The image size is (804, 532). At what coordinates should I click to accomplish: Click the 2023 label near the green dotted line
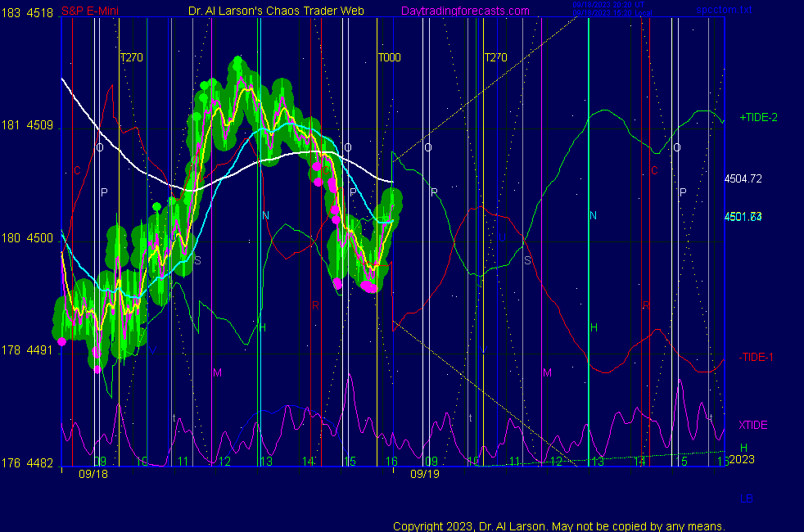click(742, 459)
